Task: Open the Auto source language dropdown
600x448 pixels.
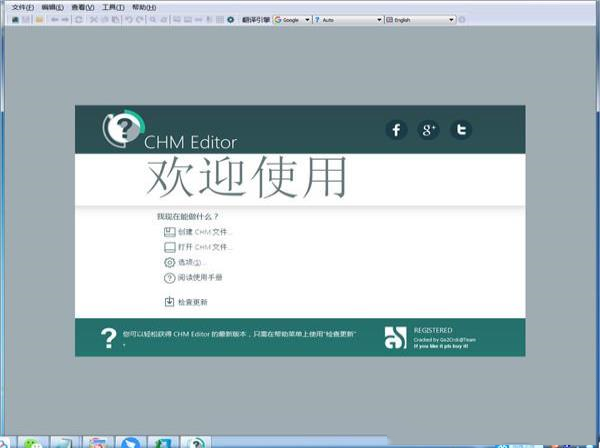Action: point(347,20)
